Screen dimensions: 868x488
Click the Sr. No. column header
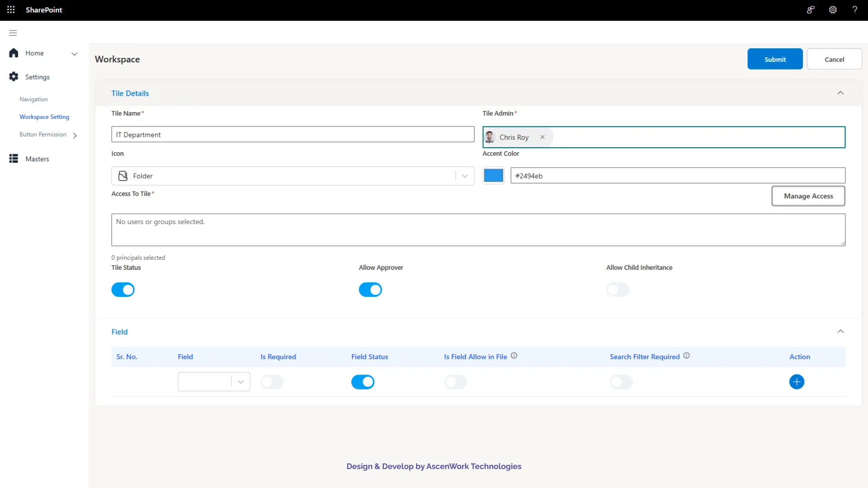(127, 357)
